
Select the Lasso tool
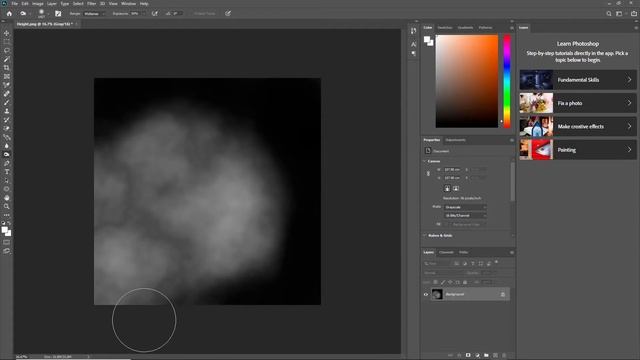click(7, 51)
